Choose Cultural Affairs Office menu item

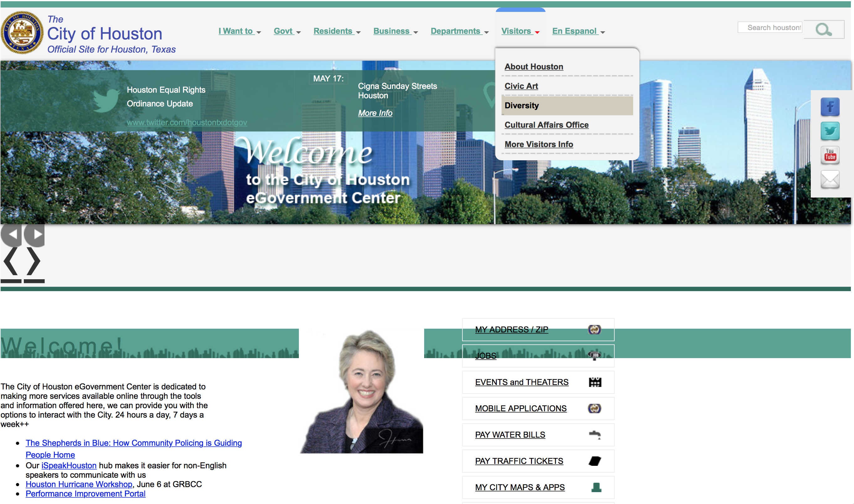pyautogui.click(x=546, y=125)
